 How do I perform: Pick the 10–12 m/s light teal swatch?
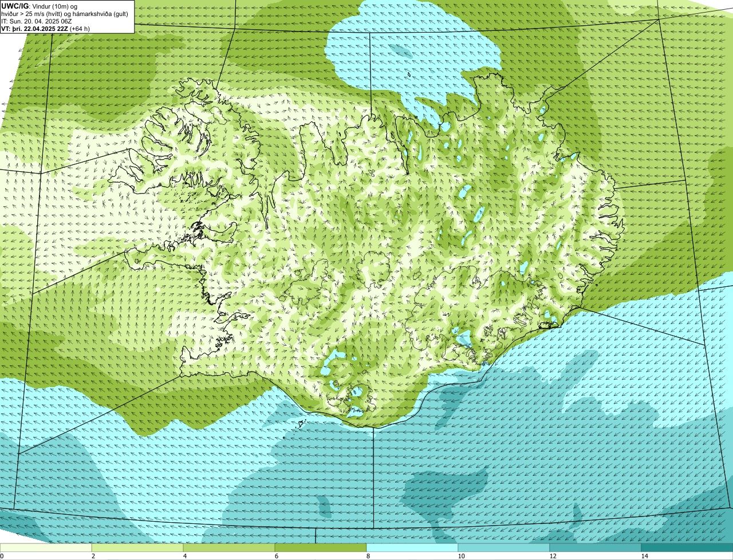pos(504,547)
